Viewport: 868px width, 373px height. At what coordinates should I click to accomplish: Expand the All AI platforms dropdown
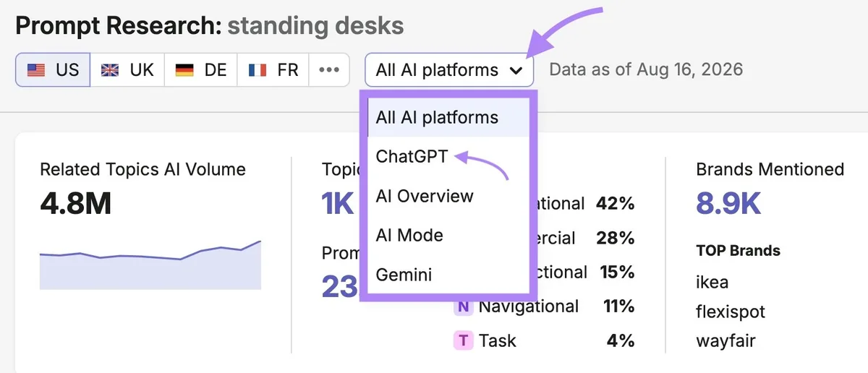click(x=449, y=70)
